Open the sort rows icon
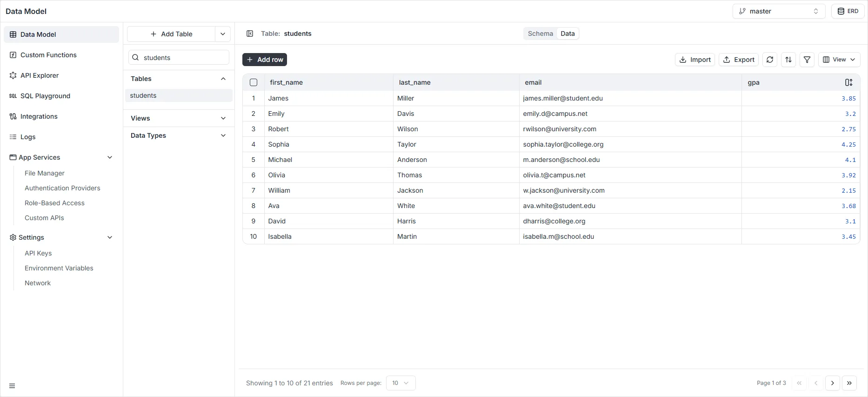Image resolution: width=868 pixels, height=397 pixels. point(788,60)
